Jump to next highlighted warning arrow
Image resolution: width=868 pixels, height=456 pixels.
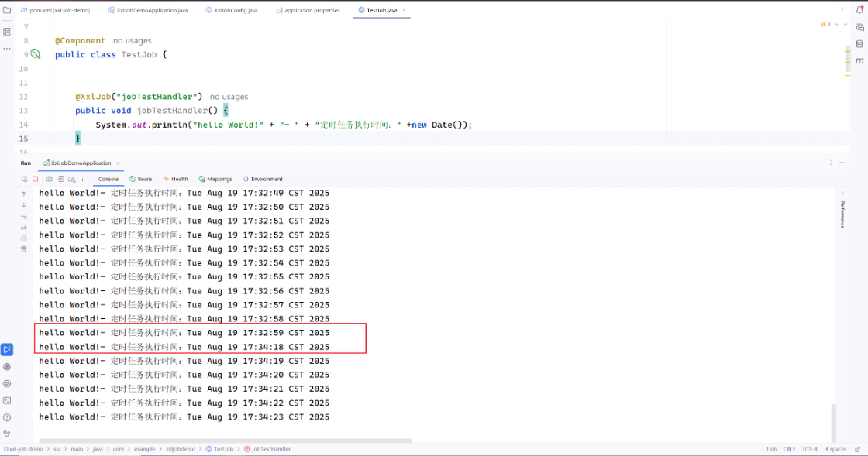847,25
